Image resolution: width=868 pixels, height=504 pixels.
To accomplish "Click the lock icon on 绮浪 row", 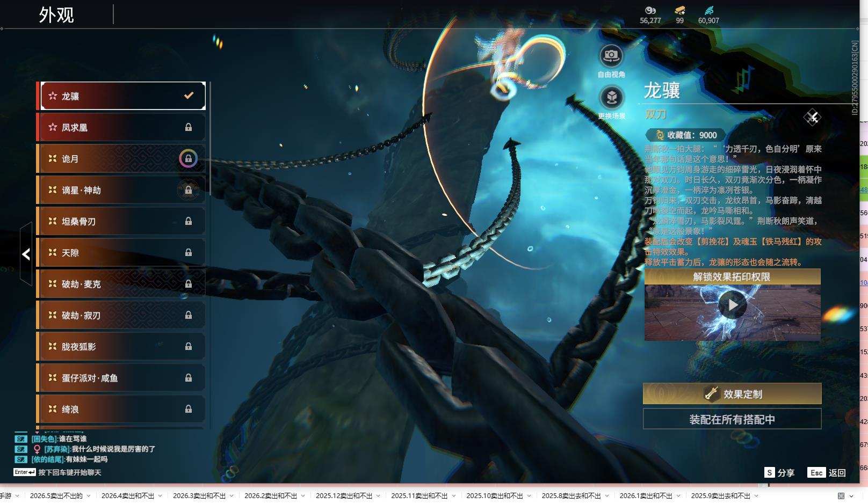I will click(189, 409).
